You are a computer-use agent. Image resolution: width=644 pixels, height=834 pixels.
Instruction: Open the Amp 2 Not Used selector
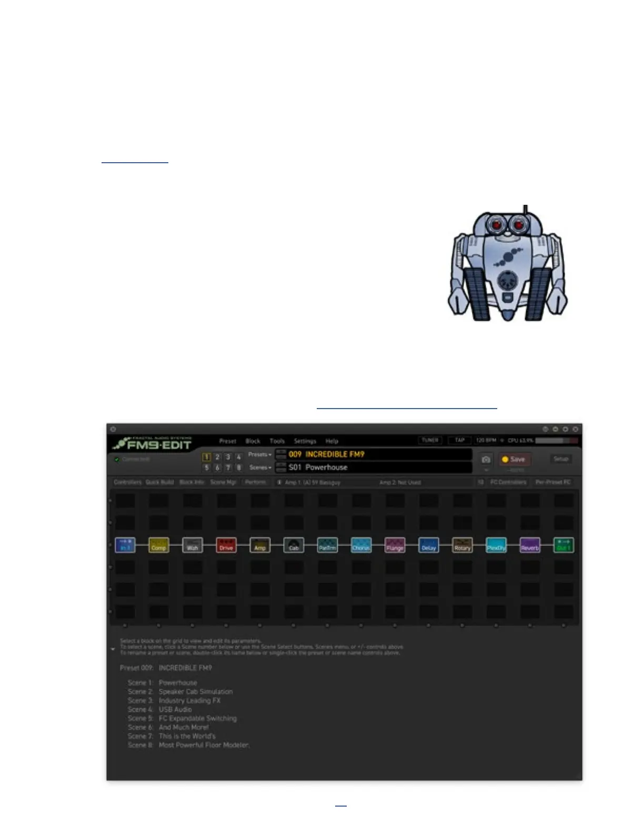point(400,482)
